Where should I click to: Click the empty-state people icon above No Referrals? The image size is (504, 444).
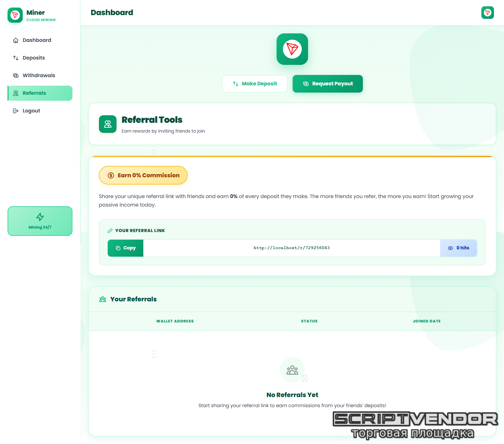click(292, 370)
